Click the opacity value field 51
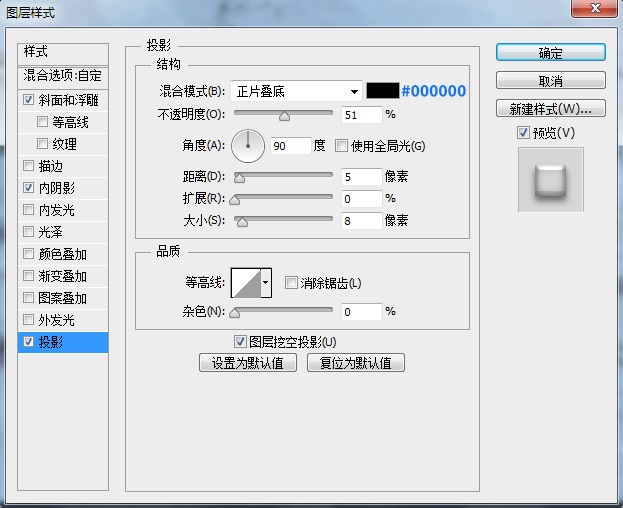 point(362,115)
